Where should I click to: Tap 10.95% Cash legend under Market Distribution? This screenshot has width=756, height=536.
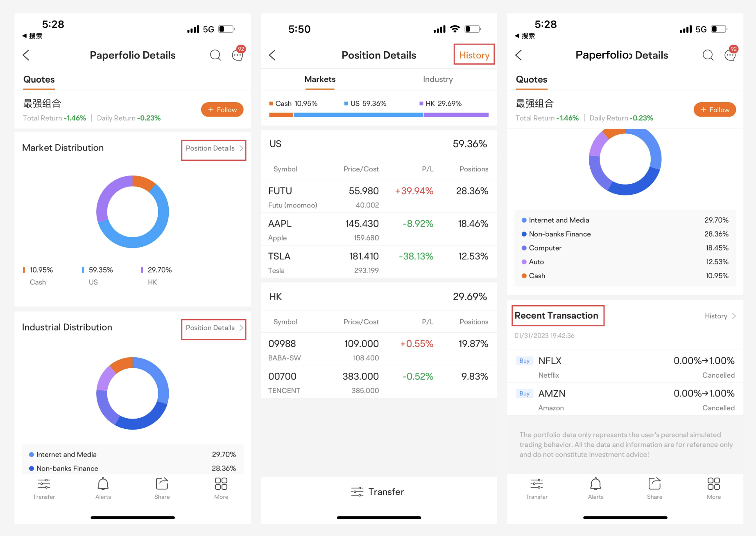pos(38,276)
